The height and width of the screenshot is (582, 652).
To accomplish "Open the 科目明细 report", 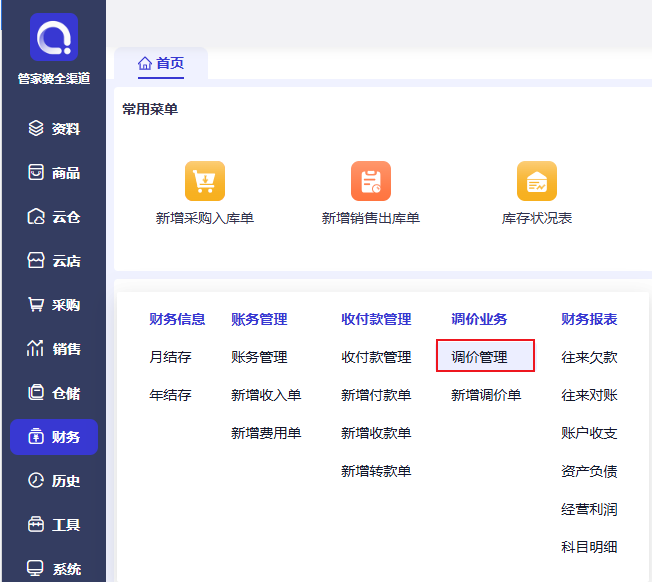I will click(589, 547).
